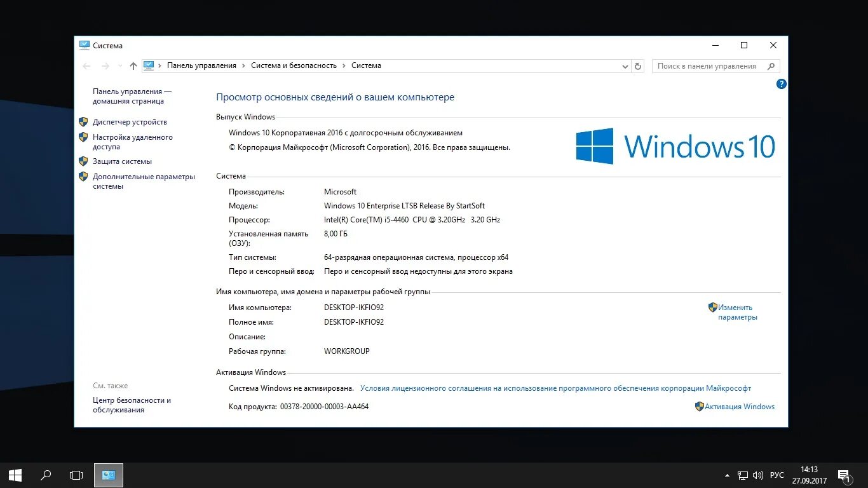Click Активация Windows link

(740, 407)
